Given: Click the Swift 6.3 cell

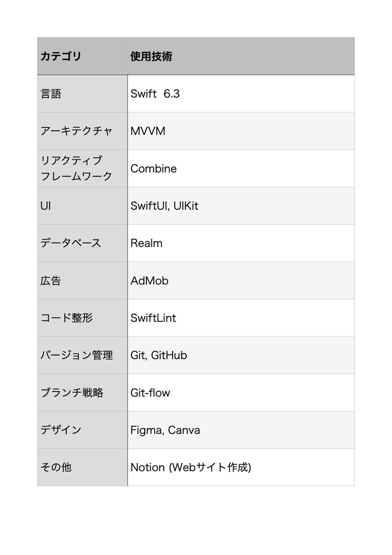Looking at the screenshot, I should click(x=241, y=94).
